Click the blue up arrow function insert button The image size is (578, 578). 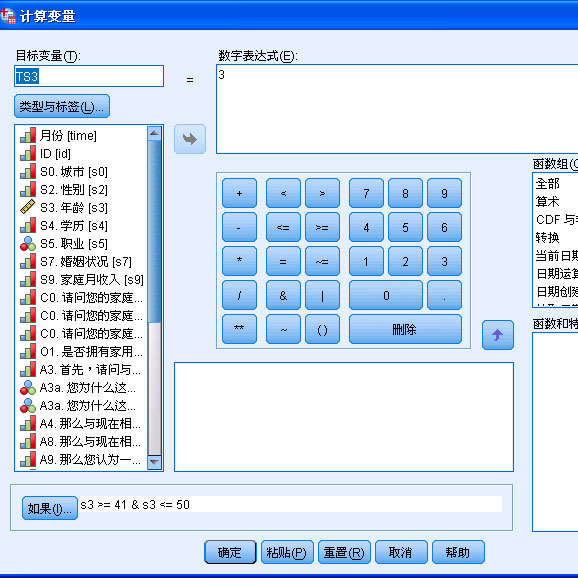[498, 335]
